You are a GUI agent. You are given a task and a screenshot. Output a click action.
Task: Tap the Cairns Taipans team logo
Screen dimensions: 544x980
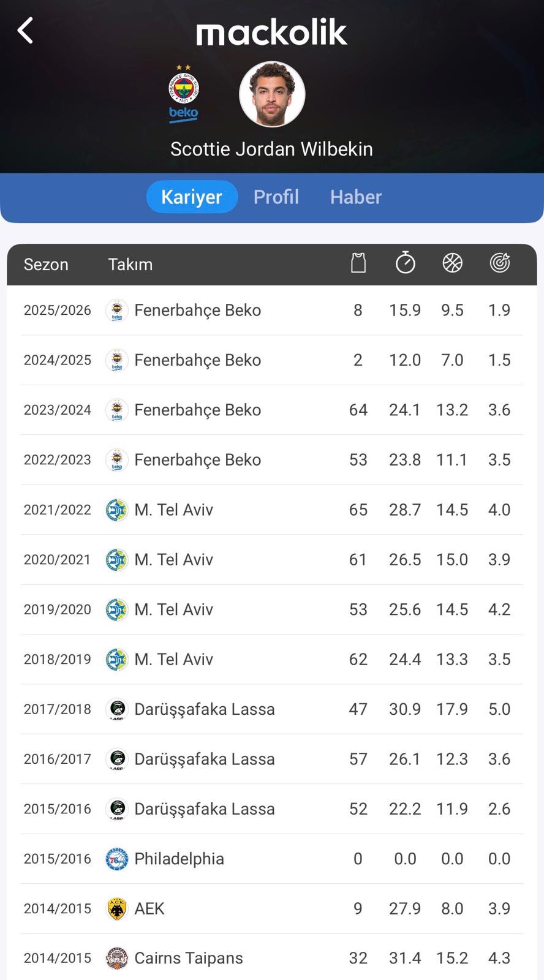coord(116,959)
